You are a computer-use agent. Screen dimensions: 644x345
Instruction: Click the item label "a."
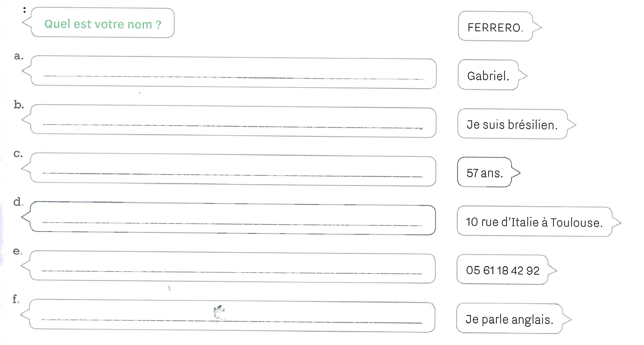coord(19,56)
